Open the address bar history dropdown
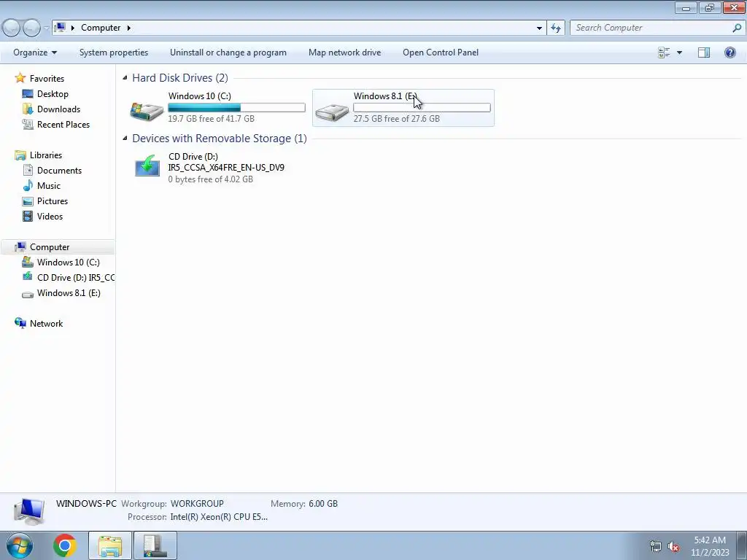Image resolution: width=747 pixels, height=560 pixels. 539,28
